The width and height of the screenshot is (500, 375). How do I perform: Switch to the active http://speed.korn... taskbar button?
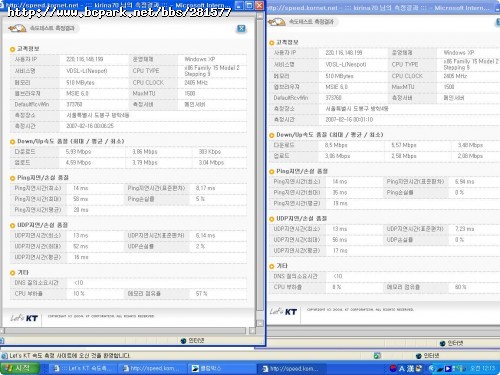(x=290, y=369)
